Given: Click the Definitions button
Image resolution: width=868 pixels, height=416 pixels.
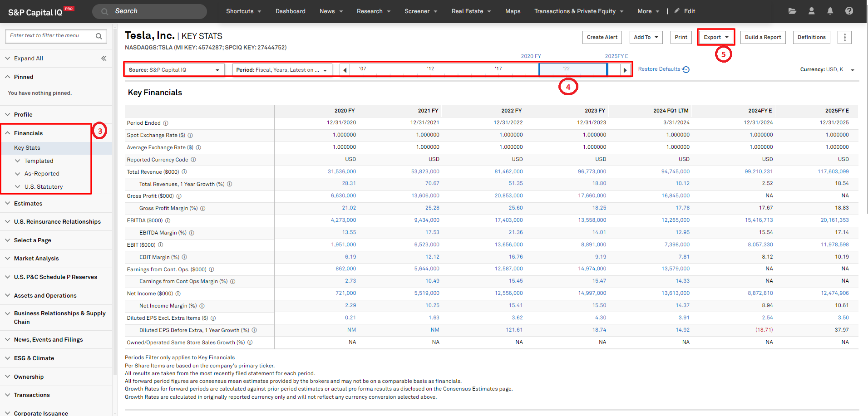Looking at the screenshot, I should click(812, 37).
